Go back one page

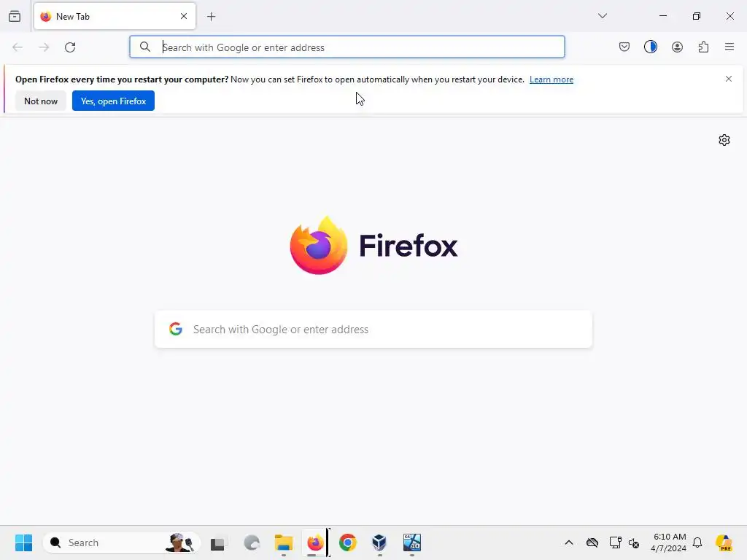coord(18,47)
